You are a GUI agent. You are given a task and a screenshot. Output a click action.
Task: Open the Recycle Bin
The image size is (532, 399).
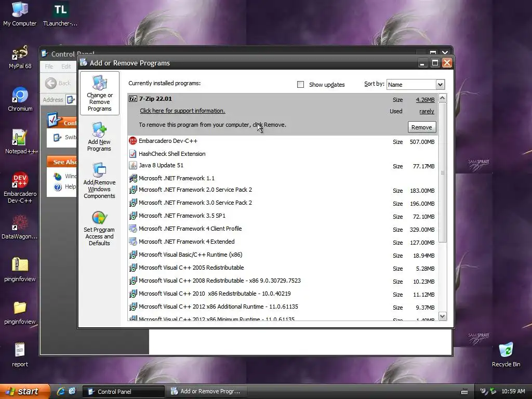pyautogui.click(x=506, y=355)
